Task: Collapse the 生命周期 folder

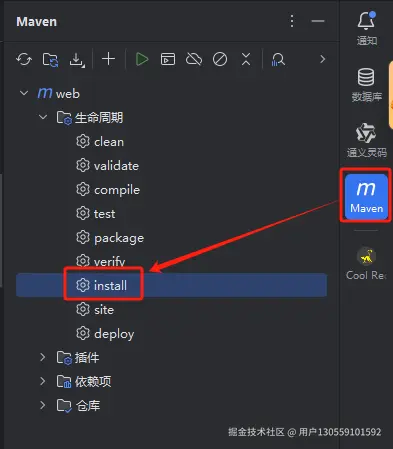Action: click(43, 117)
